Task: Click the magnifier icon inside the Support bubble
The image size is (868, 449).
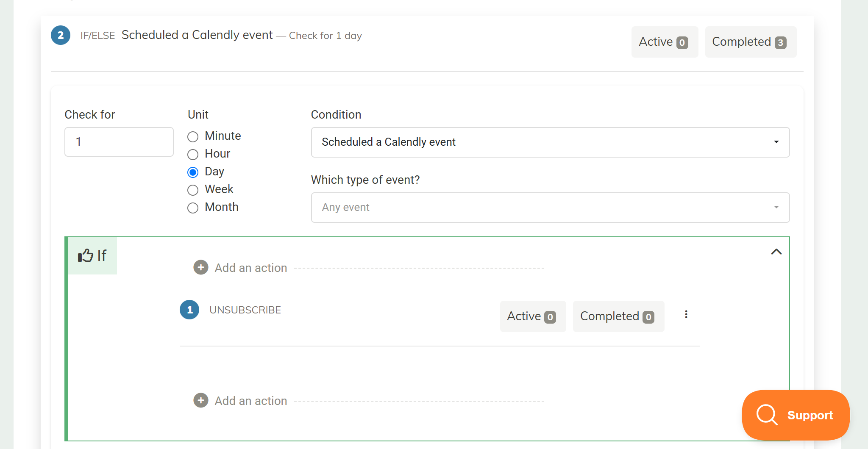Action: click(767, 415)
